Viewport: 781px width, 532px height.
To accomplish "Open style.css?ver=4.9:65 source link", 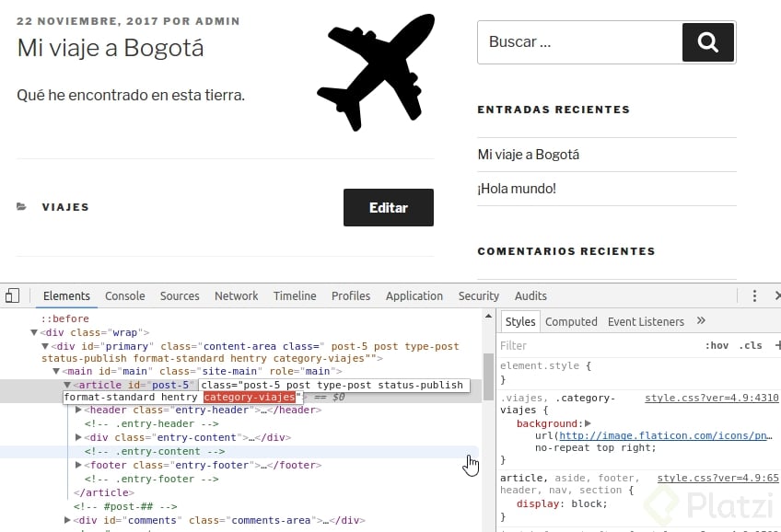I will 717,478.
